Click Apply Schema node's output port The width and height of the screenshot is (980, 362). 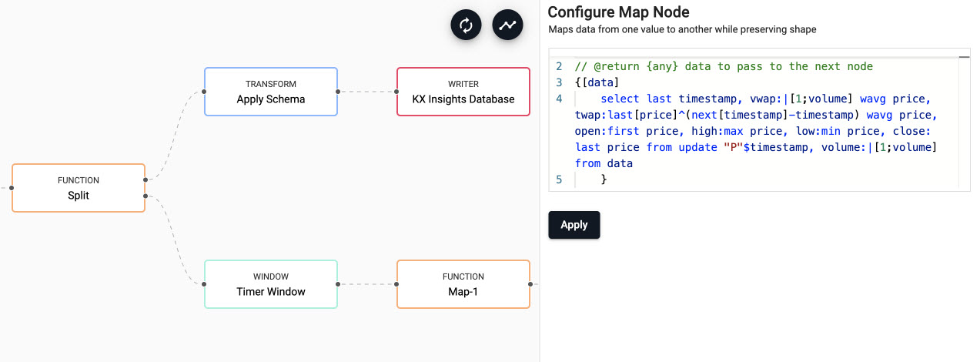(338, 92)
